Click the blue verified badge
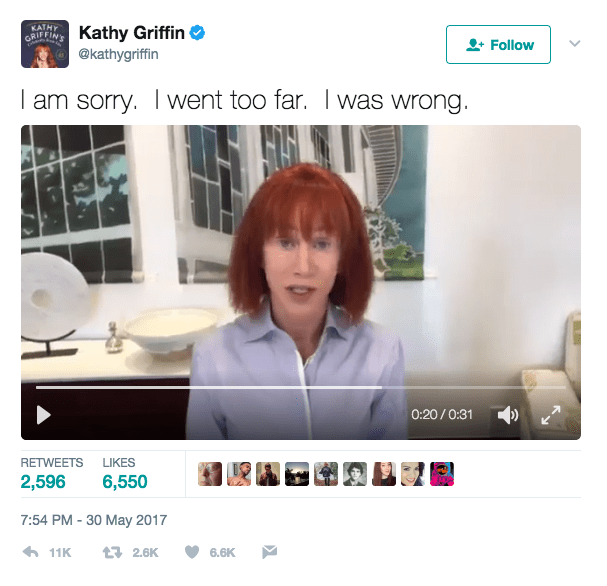 click(x=197, y=33)
